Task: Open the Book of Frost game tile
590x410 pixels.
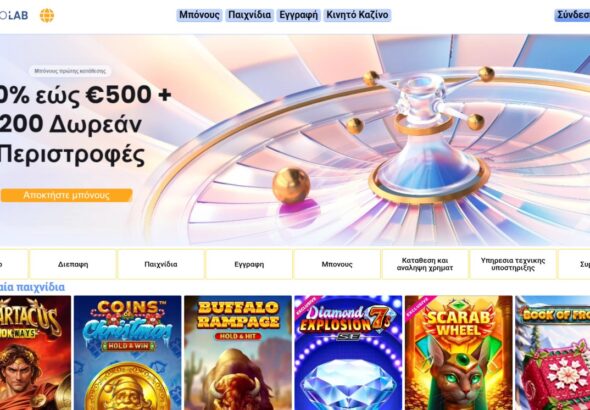Action: pos(553,353)
